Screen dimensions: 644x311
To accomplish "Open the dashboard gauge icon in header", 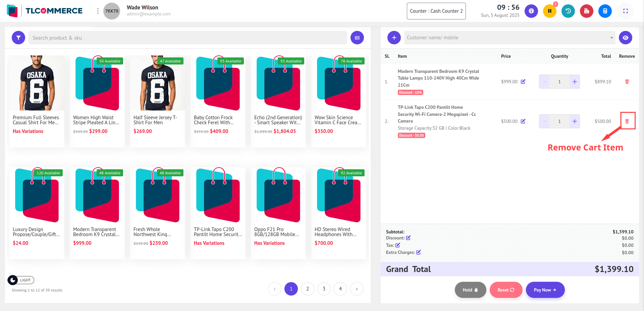I will [x=531, y=11].
